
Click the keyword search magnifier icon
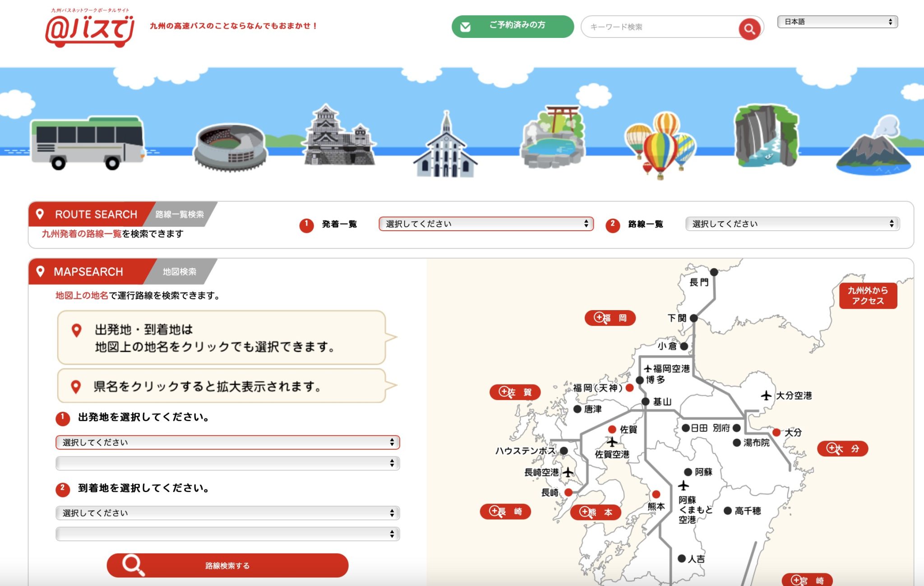749,28
